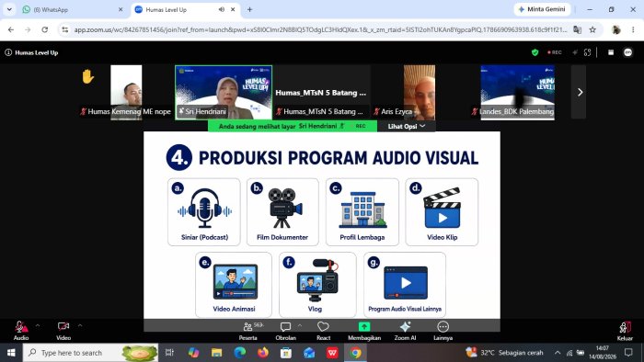The width and height of the screenshot is (644, 362).
Task: Click the Keluar leave meeting icon
Action: point(625,327)
